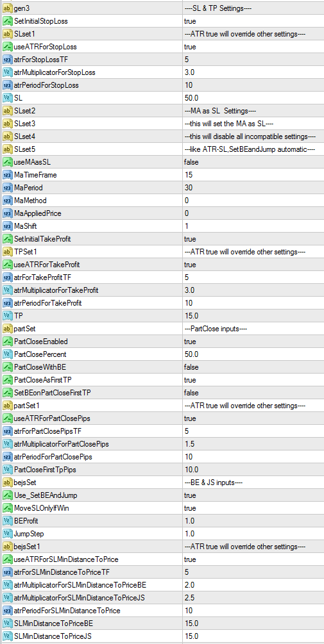Screen dimensions: 324x644
Task: Select the SetBEonPartCloseFirstTP false value
Action: pos(191,393)
